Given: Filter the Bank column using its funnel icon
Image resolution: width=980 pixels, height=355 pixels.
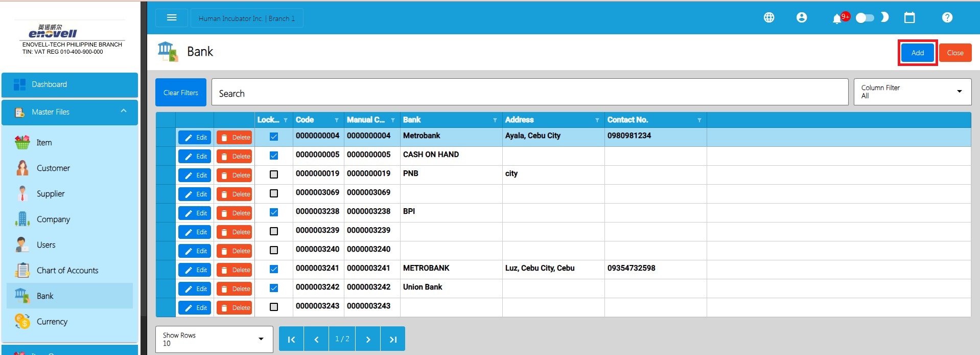Looking at the screenshot, I should click(x=495, y=120).
